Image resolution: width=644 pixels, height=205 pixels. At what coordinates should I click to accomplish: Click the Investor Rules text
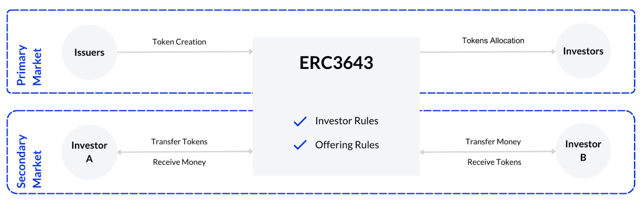(x=347, y=121)
